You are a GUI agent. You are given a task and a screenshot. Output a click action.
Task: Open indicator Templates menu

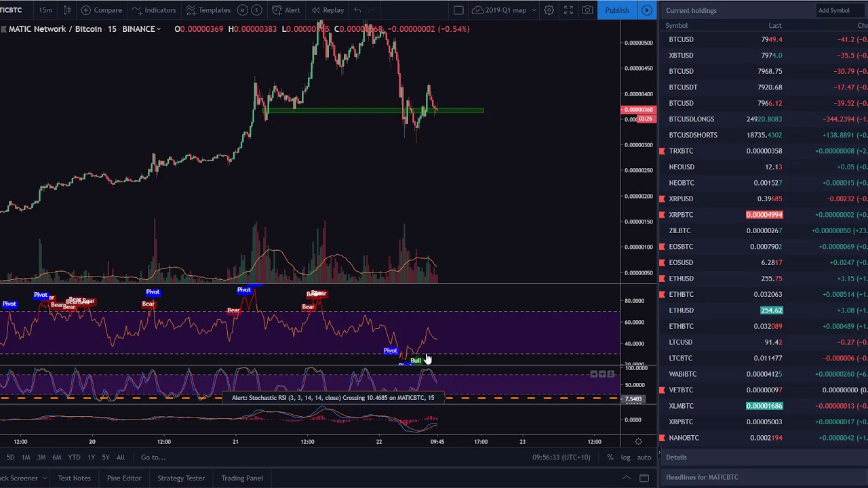[x=208, y=10]
